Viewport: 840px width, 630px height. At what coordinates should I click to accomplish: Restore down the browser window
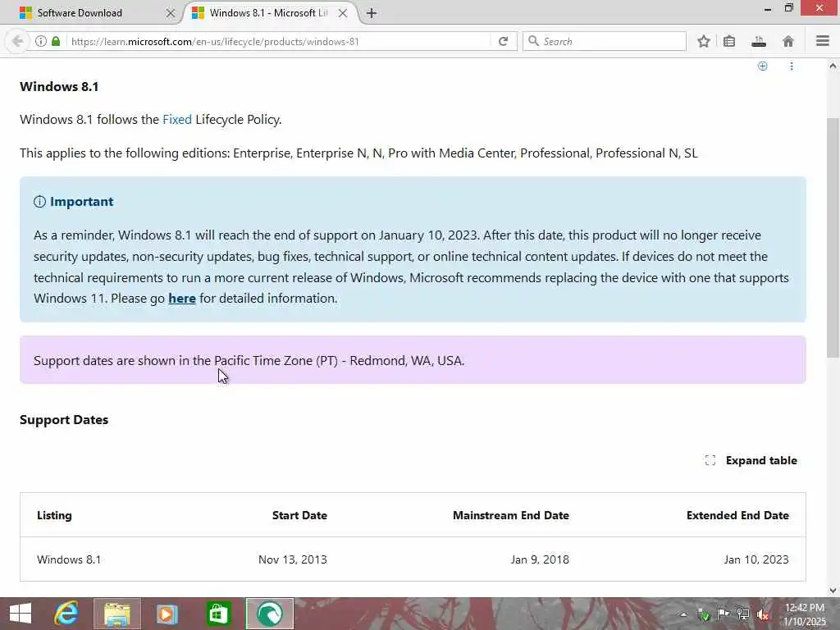coord(788,8)
